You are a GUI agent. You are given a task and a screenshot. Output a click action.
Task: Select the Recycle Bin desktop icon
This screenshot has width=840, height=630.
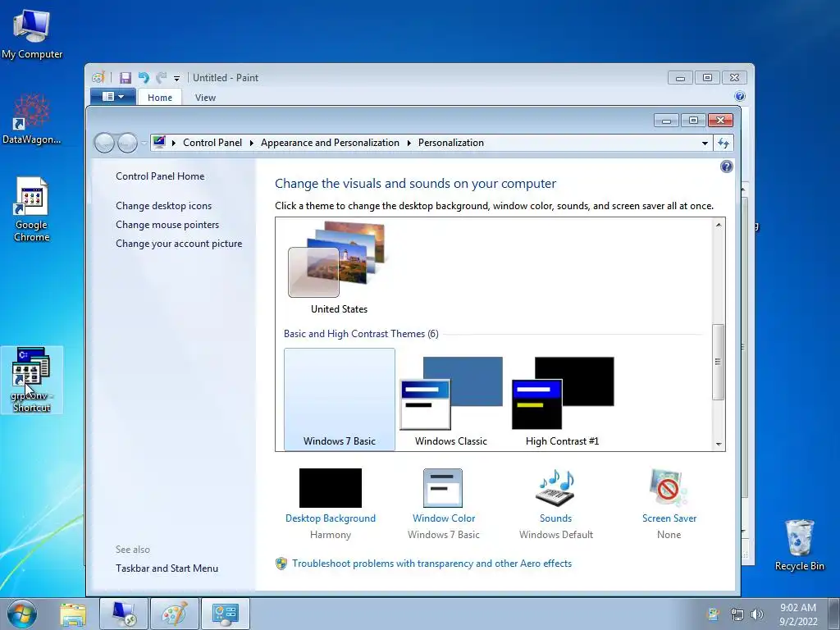[x=799, y=545]
